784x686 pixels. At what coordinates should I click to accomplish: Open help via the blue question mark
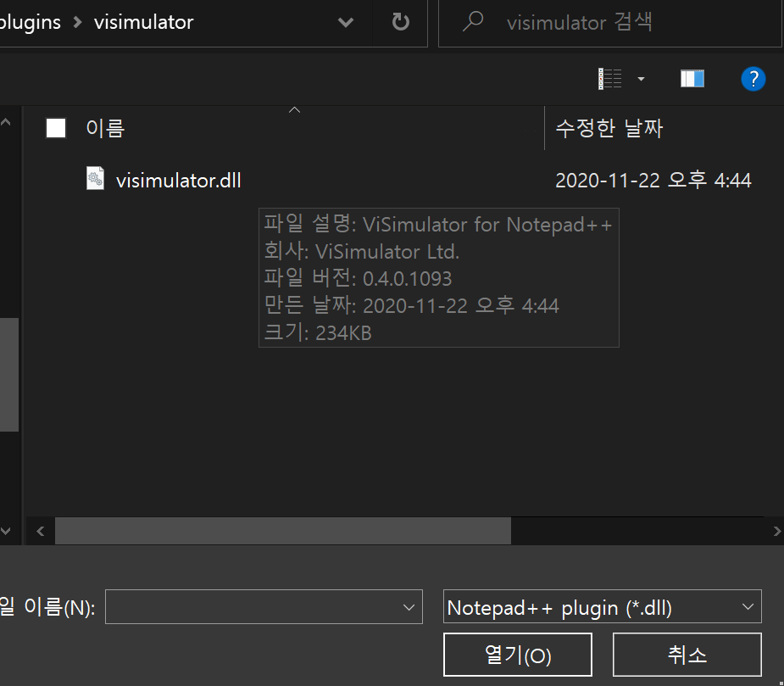[753, 79]
